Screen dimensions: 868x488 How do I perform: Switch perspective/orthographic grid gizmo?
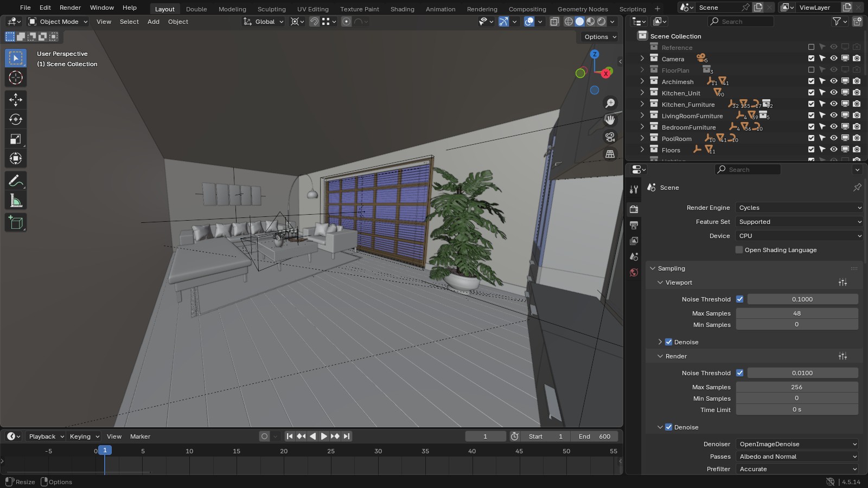pos(610,154)
